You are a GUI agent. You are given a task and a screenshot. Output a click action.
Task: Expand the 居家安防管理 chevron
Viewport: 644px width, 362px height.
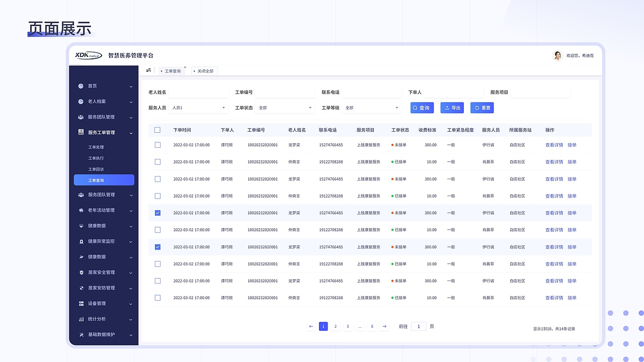point(131,289)
